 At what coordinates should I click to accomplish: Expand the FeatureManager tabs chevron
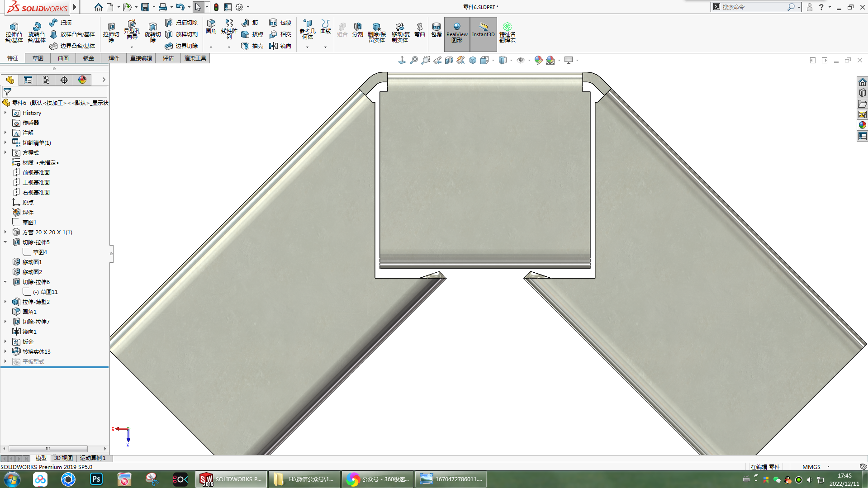(104, 80)
